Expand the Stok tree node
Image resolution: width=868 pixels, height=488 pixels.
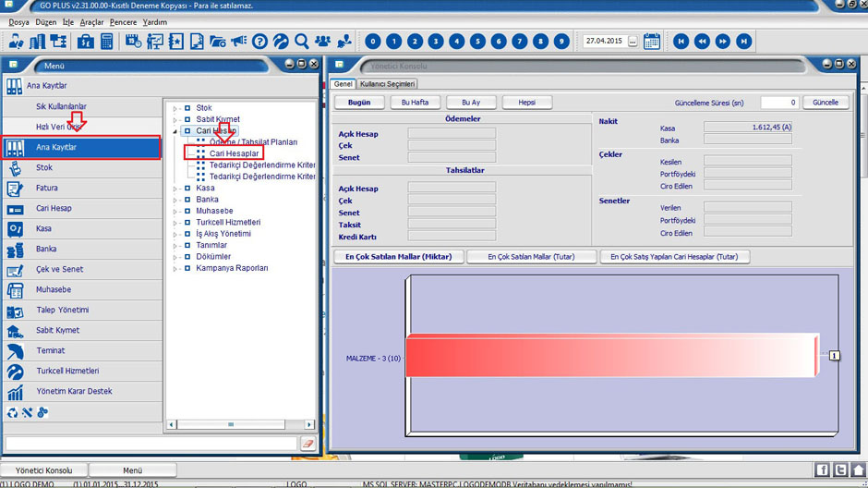click(175, 108)
